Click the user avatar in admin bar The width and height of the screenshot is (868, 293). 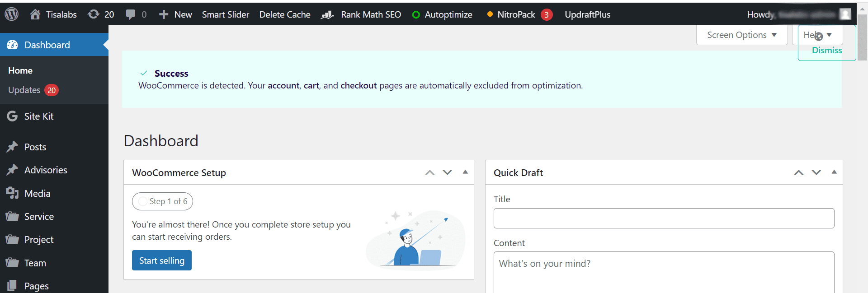pos(845,14)
